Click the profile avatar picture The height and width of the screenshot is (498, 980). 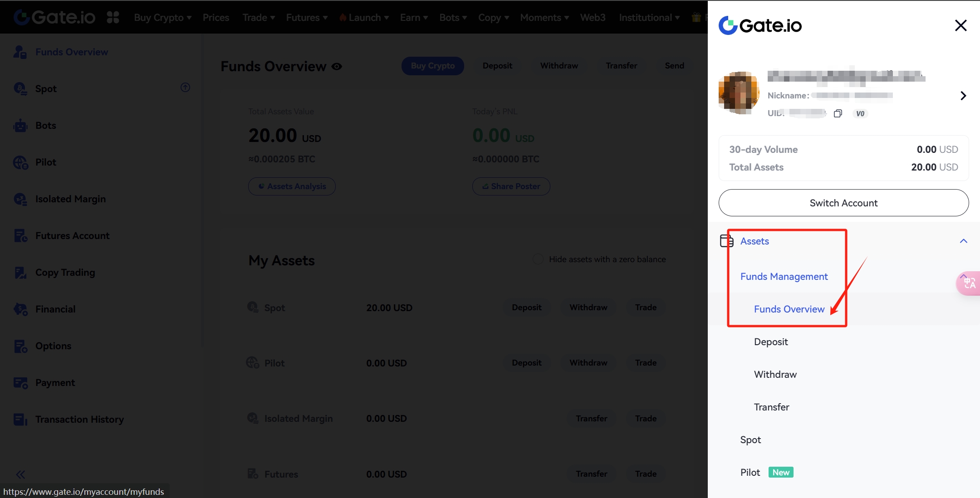click(x=739, y=93)
